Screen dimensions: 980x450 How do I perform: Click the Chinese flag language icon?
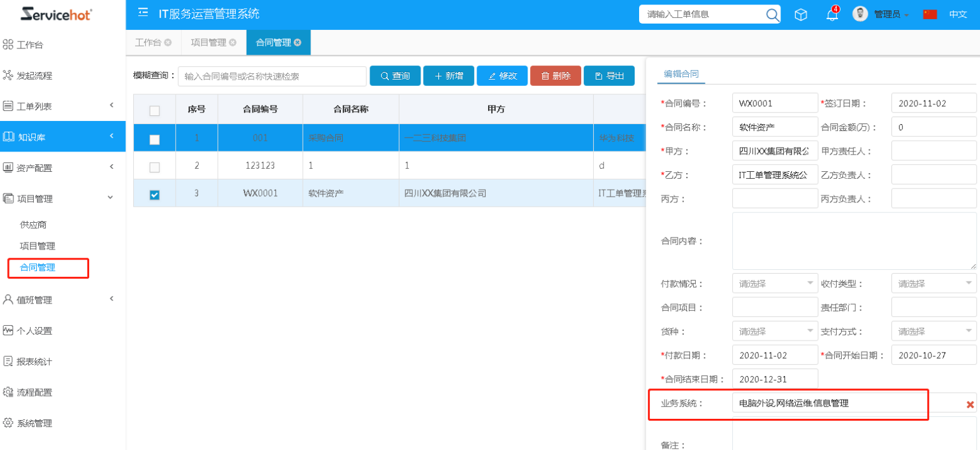pyautogui.click(x=930, y=14)
